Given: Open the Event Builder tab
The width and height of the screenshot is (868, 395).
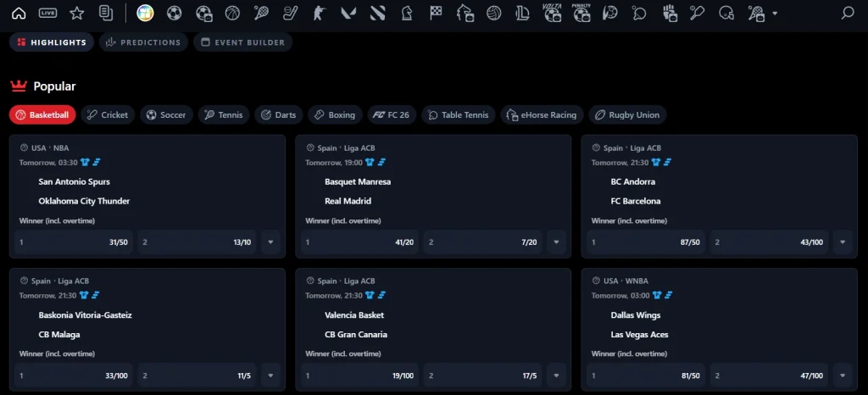Looking at the screenshot, I should 243,42.
